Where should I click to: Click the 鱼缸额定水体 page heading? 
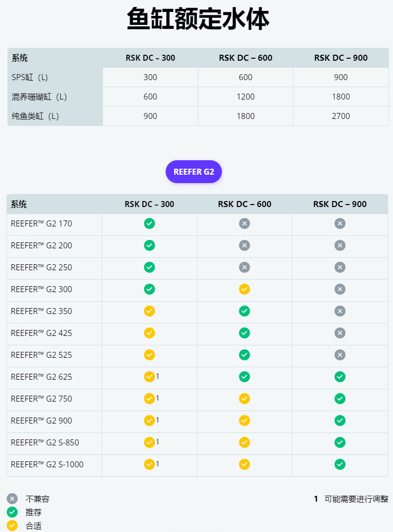point(198,18)
